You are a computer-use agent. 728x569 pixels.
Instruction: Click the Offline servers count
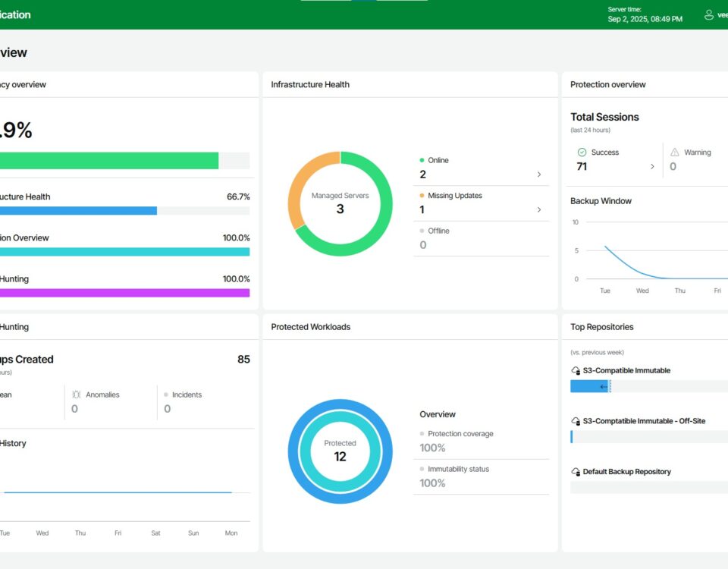(x=423, y=245)
